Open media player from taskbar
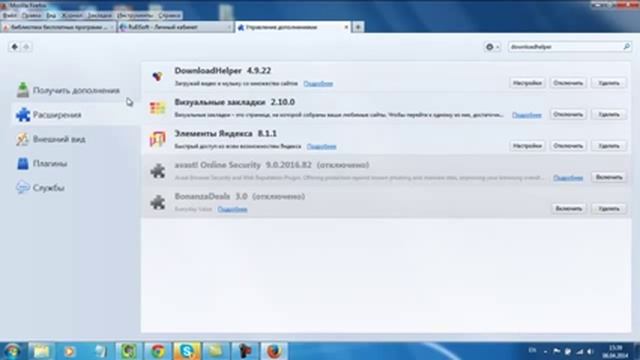Viewport: 640px width, 360px height. [x=70, y=351]
